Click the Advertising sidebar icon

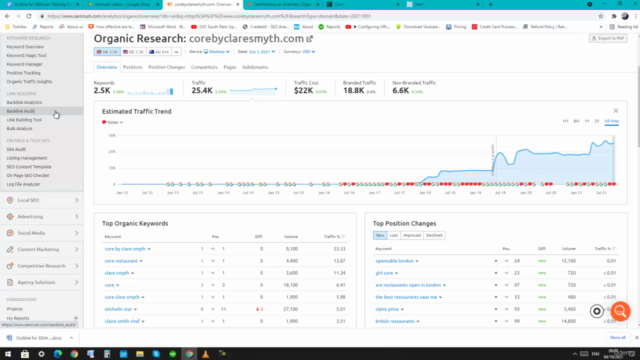click(x=10, y=216)
